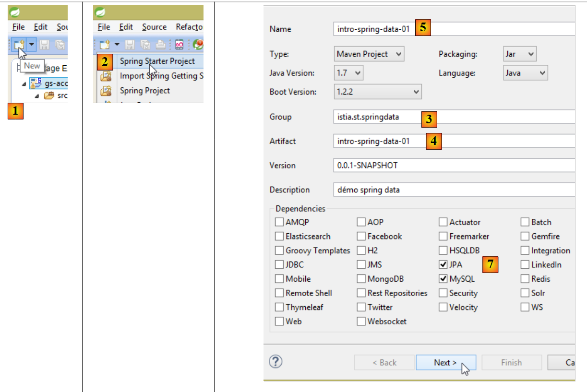Uncheck the MySQL dependency checkbox
The height and width of the screenshot is (392, 587).
pos(443,279)
